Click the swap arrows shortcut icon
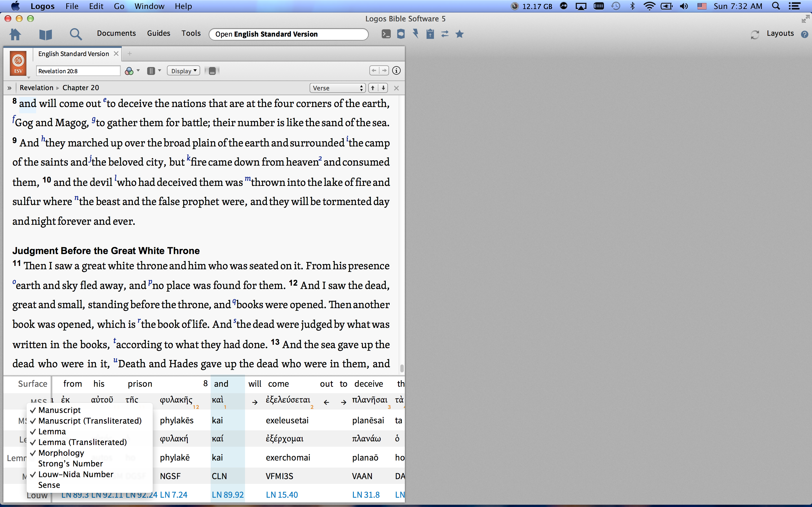812x507 pixels. point(445,34)
